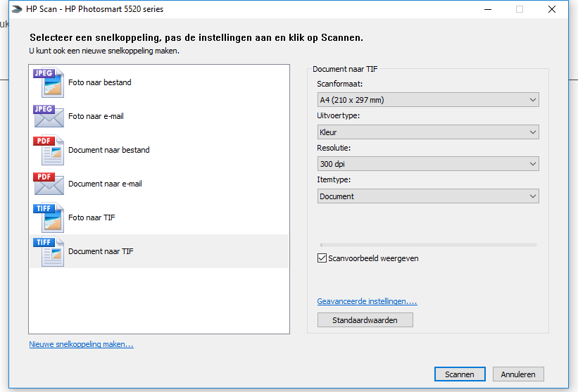The height and width of the screenshot is (392, 578).
Task: Click the Scannen button
Action: pyautogui.click(x=460, y=374)
